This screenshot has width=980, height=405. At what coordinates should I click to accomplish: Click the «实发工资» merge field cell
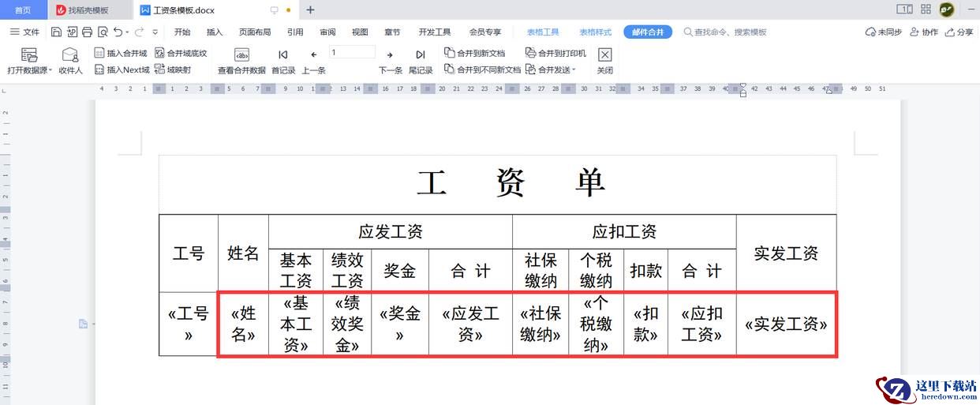click(x=786, y=324)
